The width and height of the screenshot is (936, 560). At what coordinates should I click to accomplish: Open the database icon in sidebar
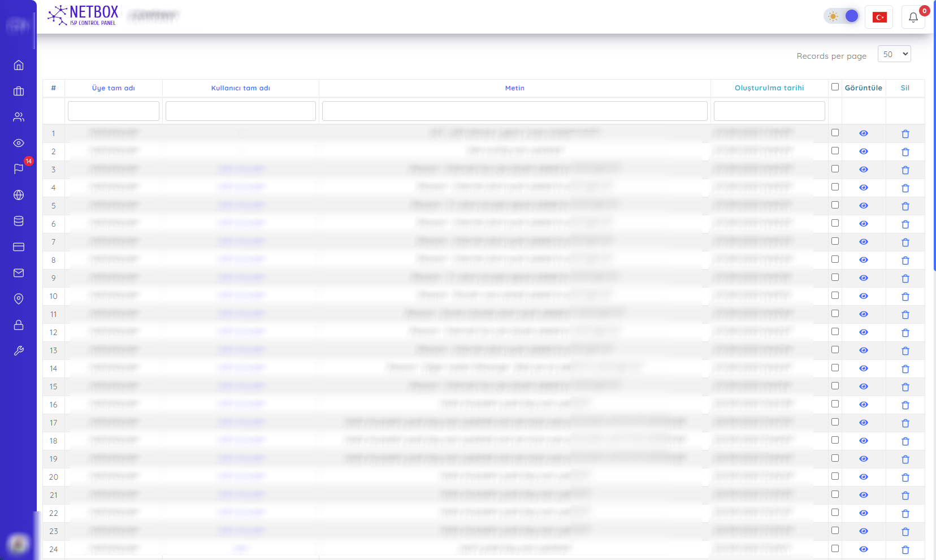click(19, 221)
